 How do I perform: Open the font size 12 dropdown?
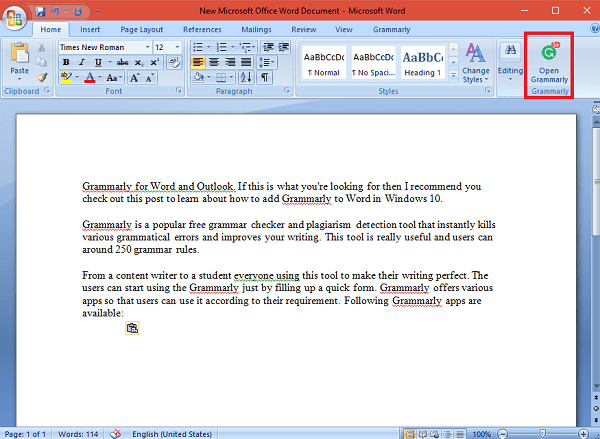(x=177, y=47)
